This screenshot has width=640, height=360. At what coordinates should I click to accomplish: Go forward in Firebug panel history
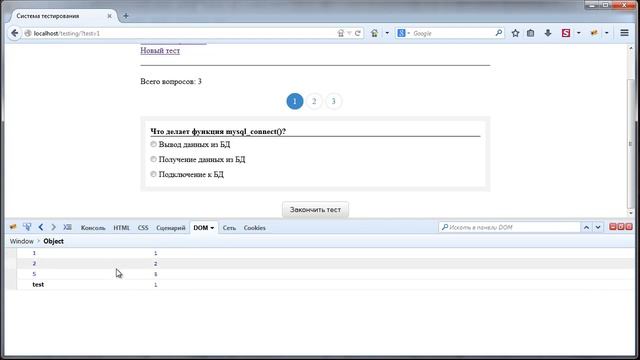click(x=53, y=227)
